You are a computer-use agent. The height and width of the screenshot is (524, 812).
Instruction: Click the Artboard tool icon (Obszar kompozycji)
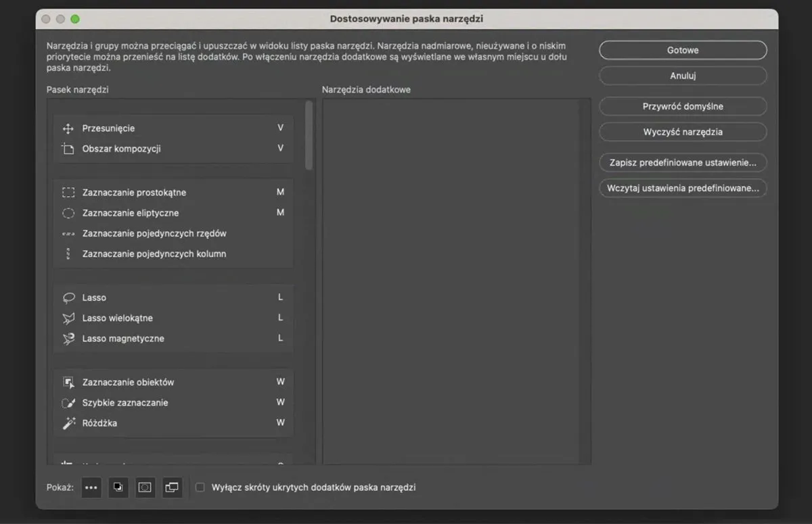(68, 148)
